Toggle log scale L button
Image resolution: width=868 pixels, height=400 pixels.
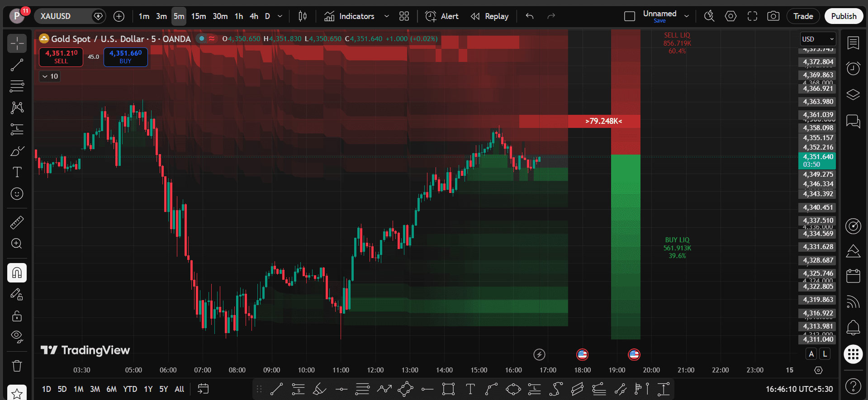point(825,354)
